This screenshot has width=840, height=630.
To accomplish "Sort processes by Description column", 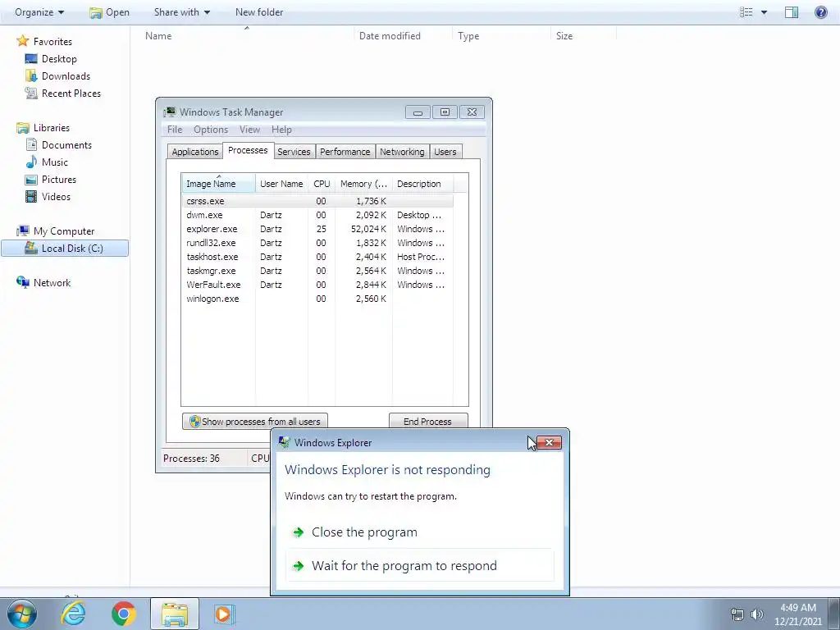I will coord(422,184).
